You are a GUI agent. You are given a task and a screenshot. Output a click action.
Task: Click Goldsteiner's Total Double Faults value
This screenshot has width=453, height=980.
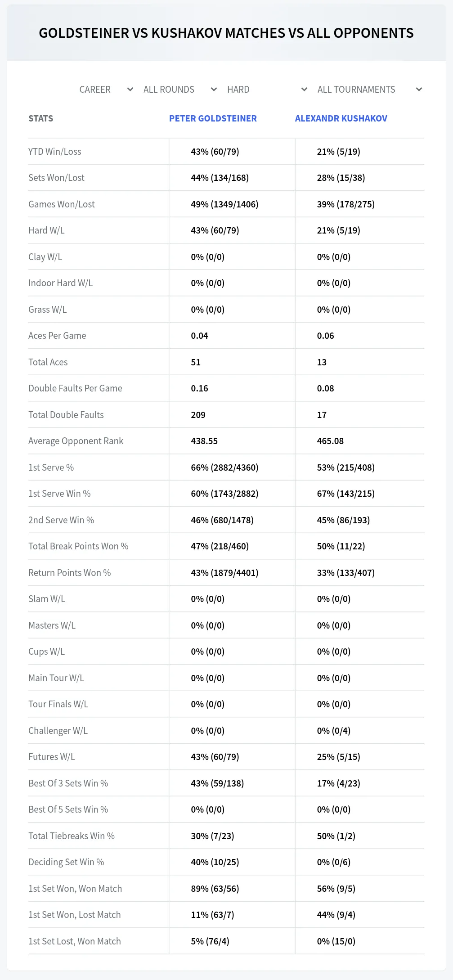coord(198,415)
